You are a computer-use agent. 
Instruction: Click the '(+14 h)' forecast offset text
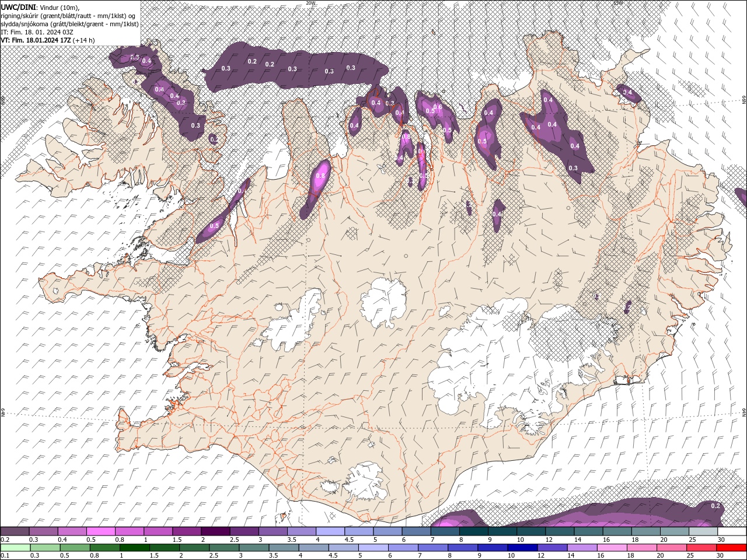point(84,40)
